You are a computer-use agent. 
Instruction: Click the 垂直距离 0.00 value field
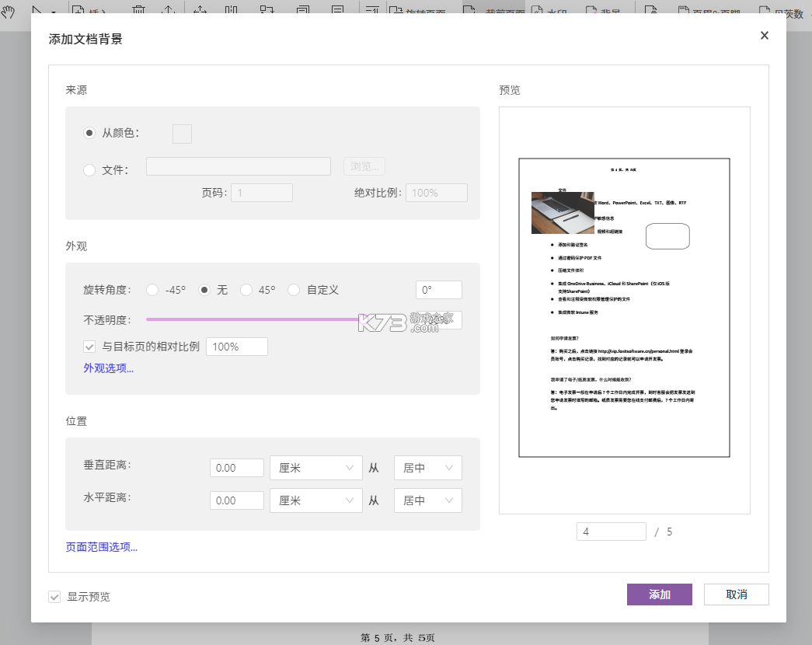[237, 468]
